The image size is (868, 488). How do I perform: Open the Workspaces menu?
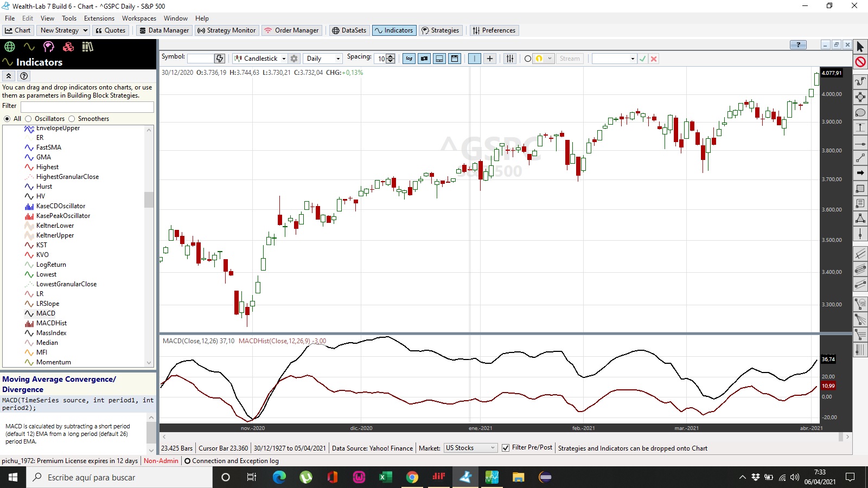click(139, 18)
